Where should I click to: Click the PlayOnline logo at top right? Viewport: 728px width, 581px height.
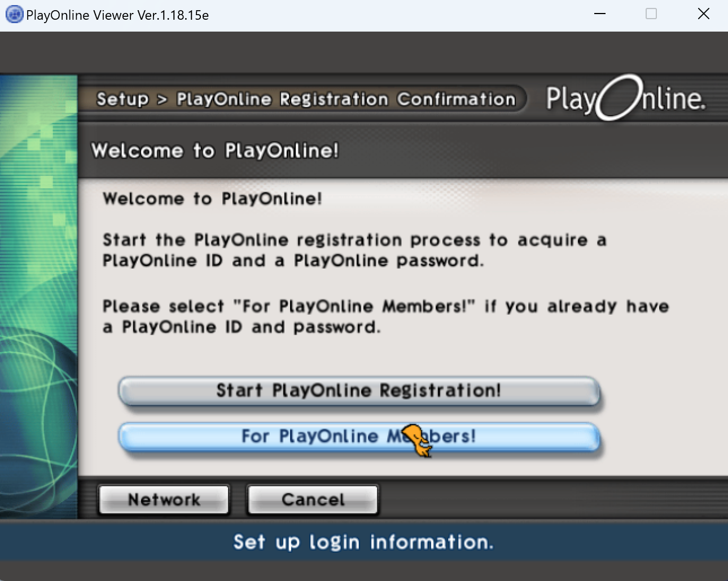click(625, 99)
